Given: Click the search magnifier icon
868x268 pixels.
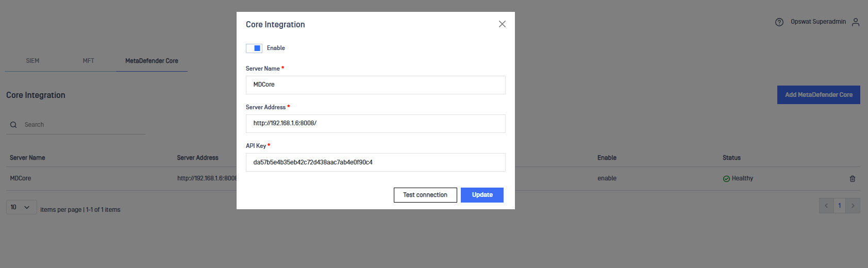Looking at the screenshot, I should pyautogui.click(x=13, y=125).
